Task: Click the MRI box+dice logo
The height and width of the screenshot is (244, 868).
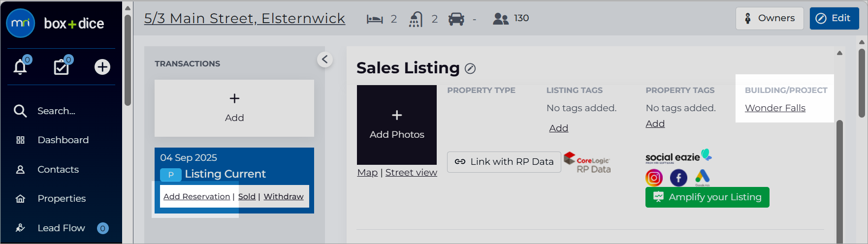Action: [x=55, y=23]
